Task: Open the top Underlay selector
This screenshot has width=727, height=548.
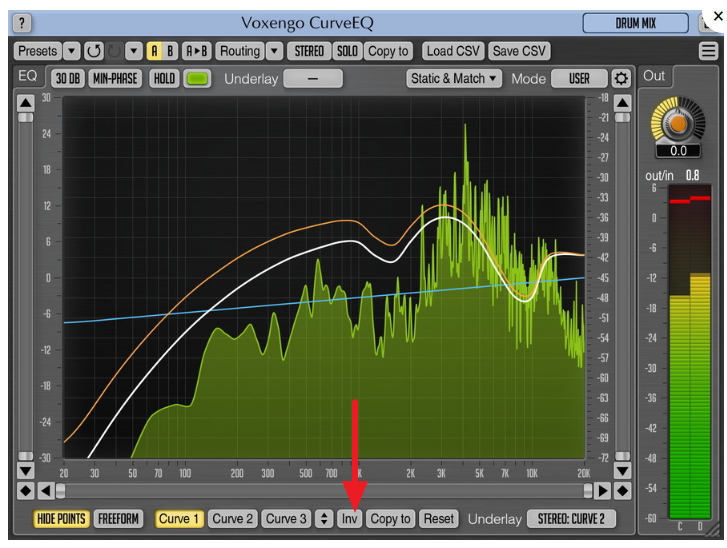Action: pyautogui.click(x=313, y=78)
